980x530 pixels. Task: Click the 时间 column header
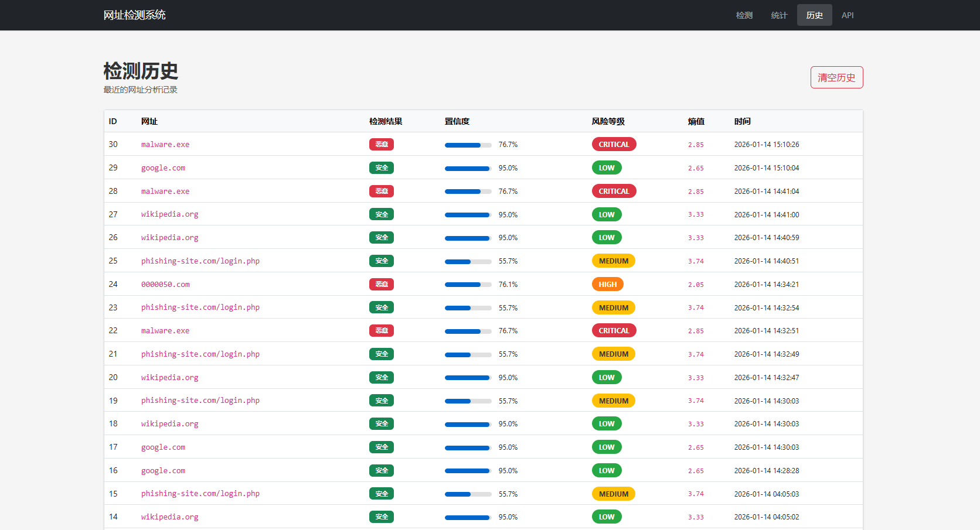[x=743, y=121]
